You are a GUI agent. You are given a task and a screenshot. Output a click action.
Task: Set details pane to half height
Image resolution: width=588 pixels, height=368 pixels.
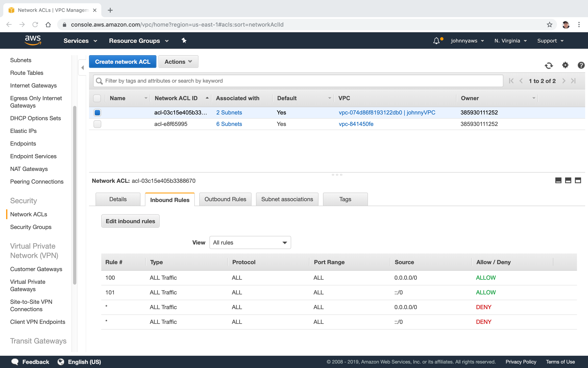(568, 180)
